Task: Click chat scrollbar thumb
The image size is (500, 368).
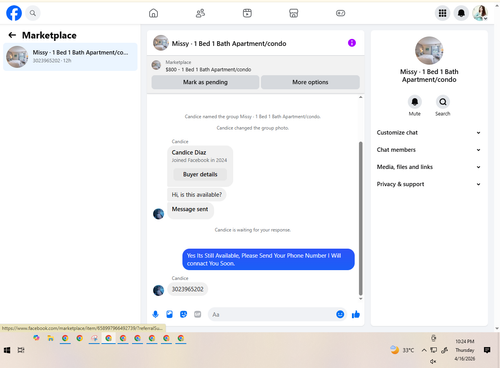Action: (360, 218)
